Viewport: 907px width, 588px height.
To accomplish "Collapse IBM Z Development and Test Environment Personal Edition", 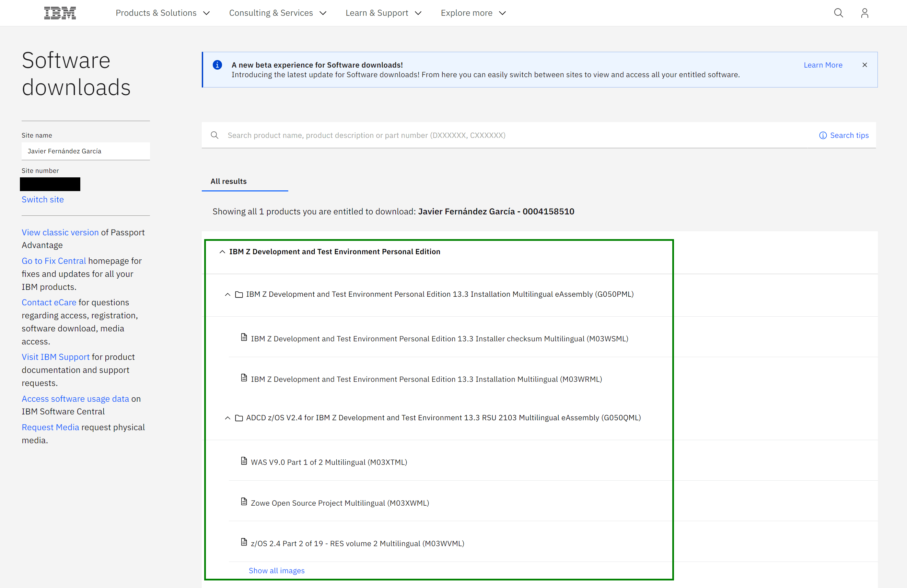I will point(222,252).
